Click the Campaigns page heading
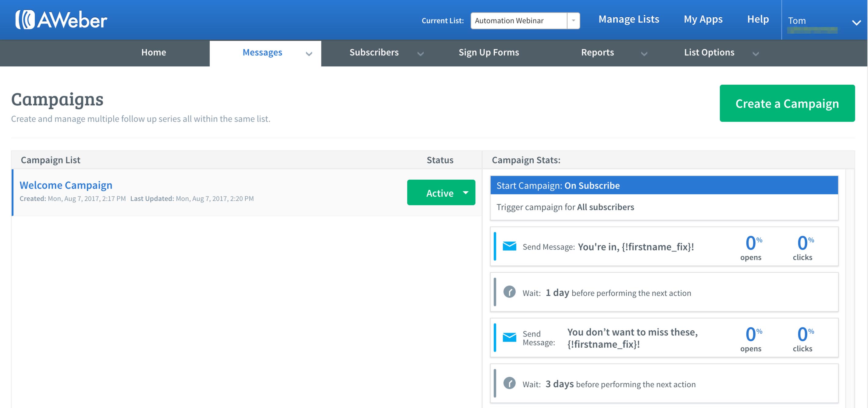868x408 pixels. click(57, 100)
